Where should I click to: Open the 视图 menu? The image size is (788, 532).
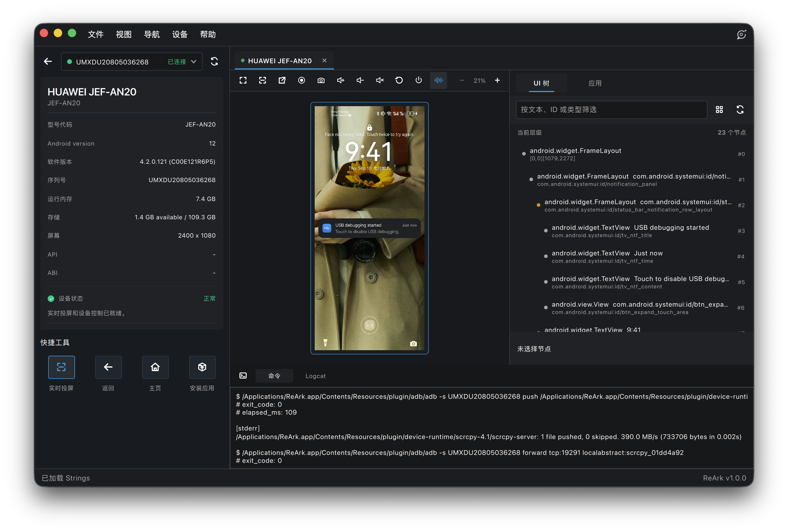pos(124,34)
